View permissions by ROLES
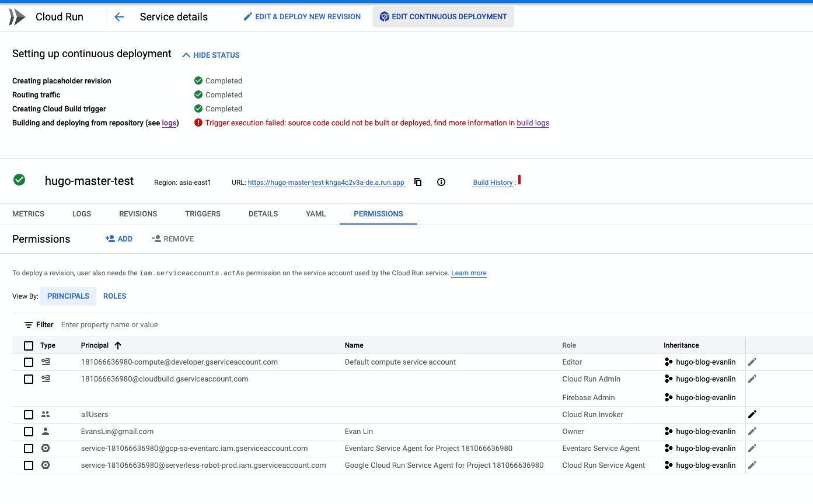 [115, 296]
